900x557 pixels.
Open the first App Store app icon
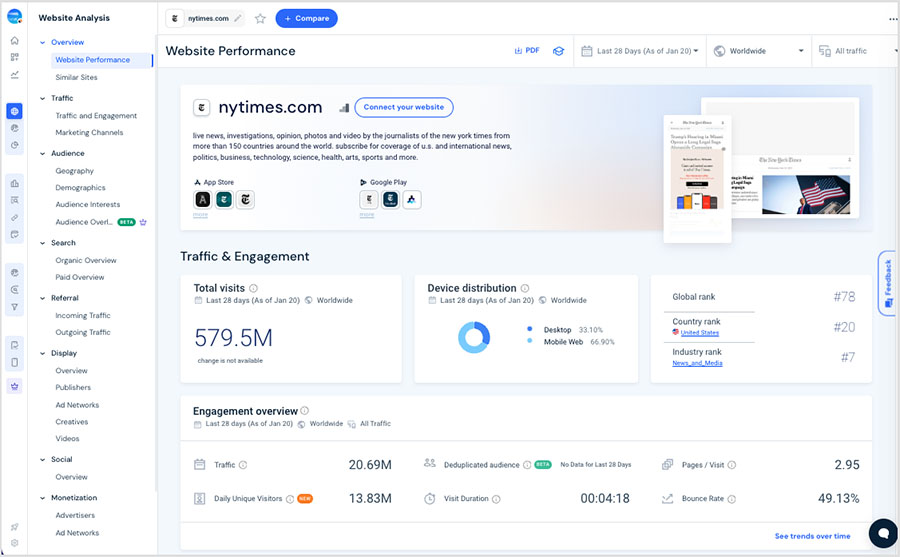[x=203, y=199]
